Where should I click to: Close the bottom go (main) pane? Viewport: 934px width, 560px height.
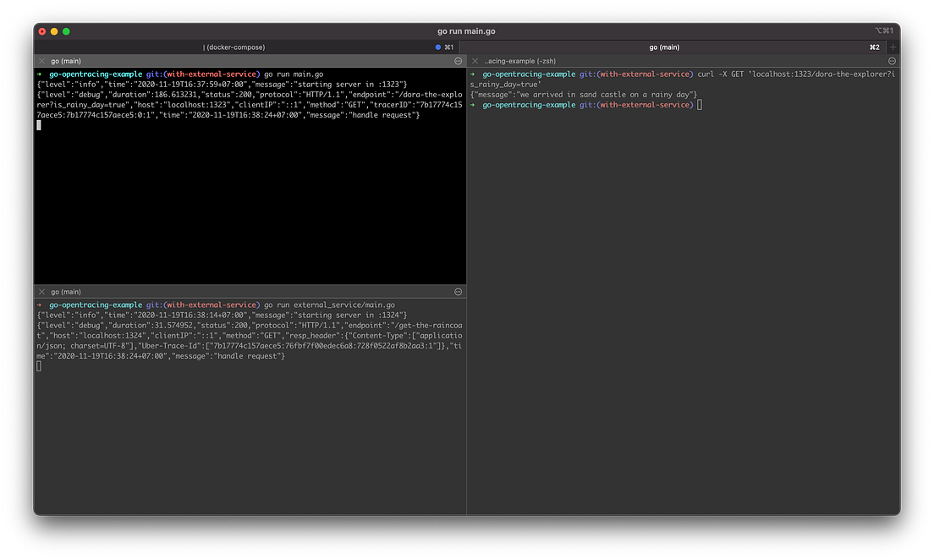pyautogui.click(x=41, y=291)
